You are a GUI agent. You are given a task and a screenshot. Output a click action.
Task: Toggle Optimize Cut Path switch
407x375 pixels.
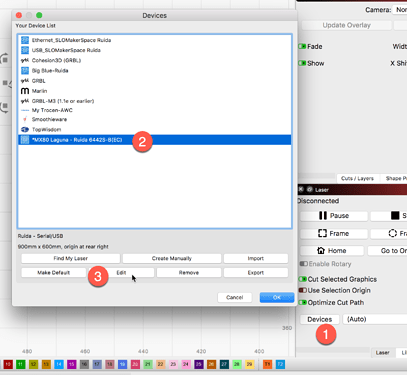pos(303,302)
